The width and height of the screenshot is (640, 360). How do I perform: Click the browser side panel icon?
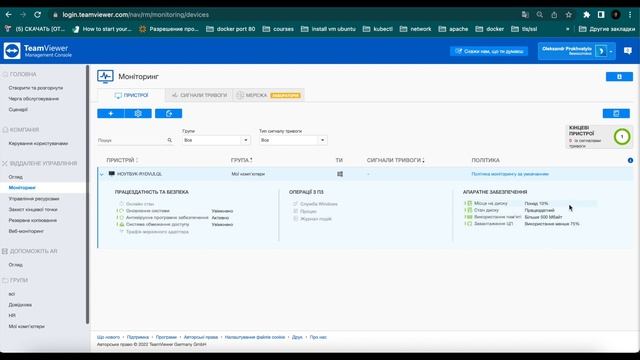(x=601, y=15)
